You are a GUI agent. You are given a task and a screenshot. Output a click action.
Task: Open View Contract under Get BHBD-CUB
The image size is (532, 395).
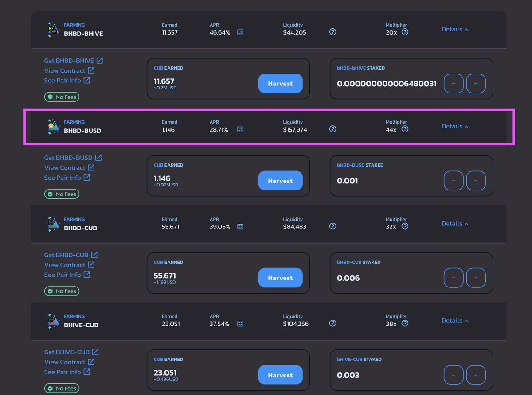click(69, 265)
